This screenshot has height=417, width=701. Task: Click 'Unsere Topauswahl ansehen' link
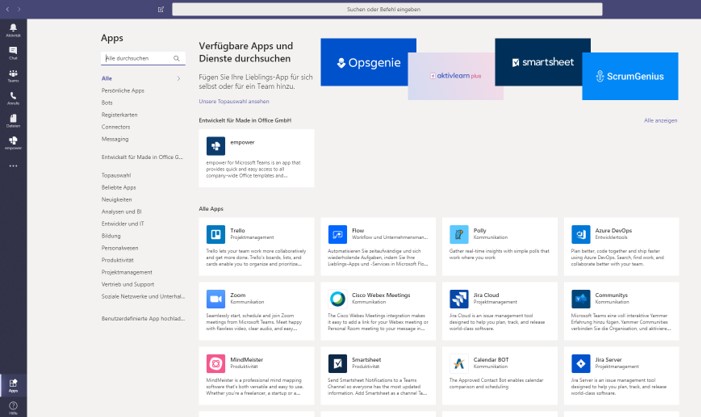[x=233, y=101]
